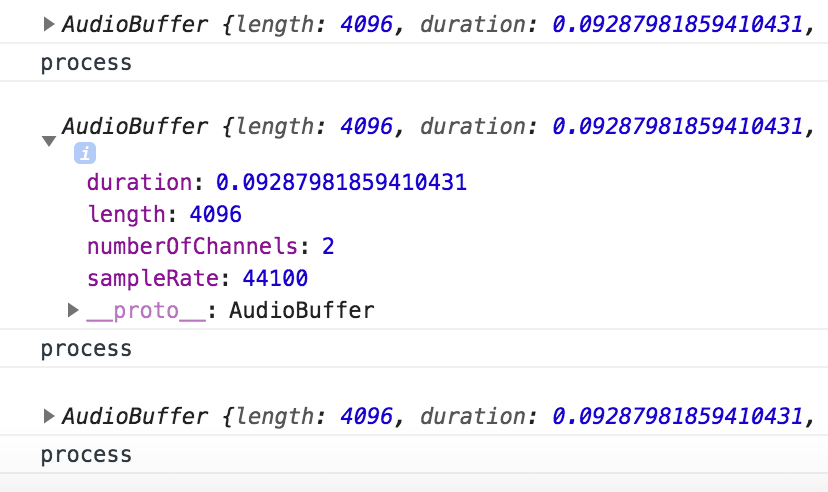Click the AudioBuffer prototype value text

click(302, 310)
